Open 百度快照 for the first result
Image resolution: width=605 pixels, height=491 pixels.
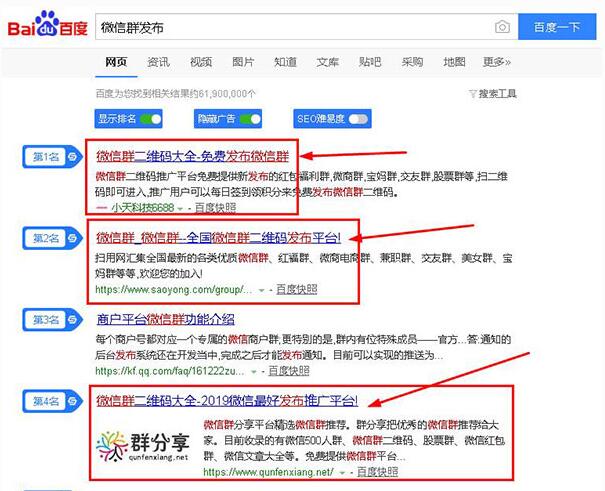tap(216, 208)
